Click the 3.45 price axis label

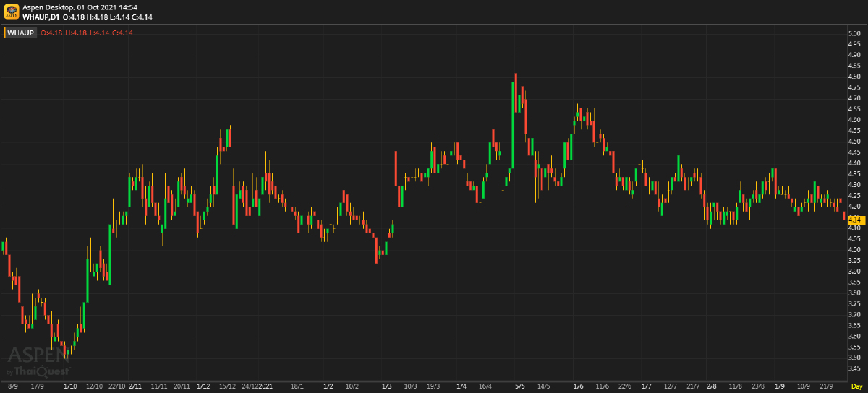point(854,369)
